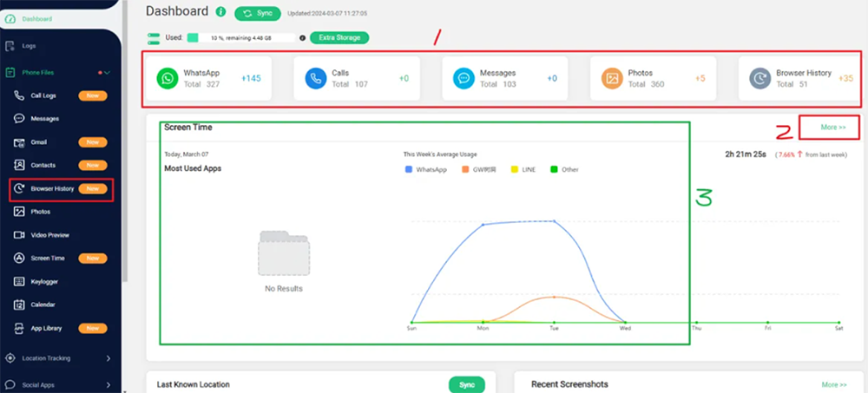
Task: Toggle the Other series in chart legend
Action: click(x=565, y=169)
